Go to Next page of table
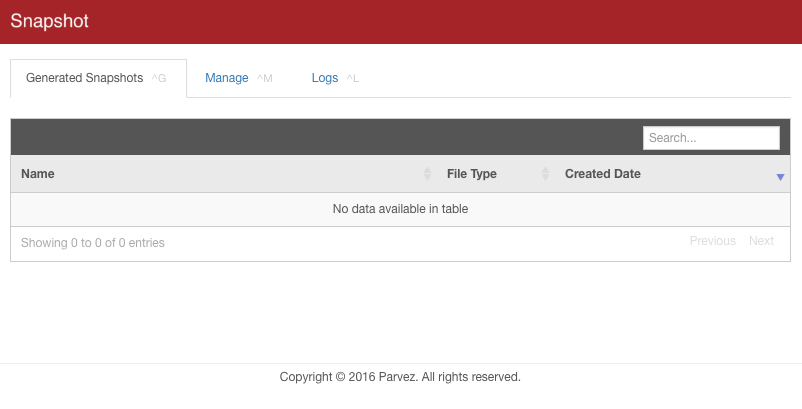Image resolution: width=802 pixels, height=409 pixels. click(x=761, y=241)
